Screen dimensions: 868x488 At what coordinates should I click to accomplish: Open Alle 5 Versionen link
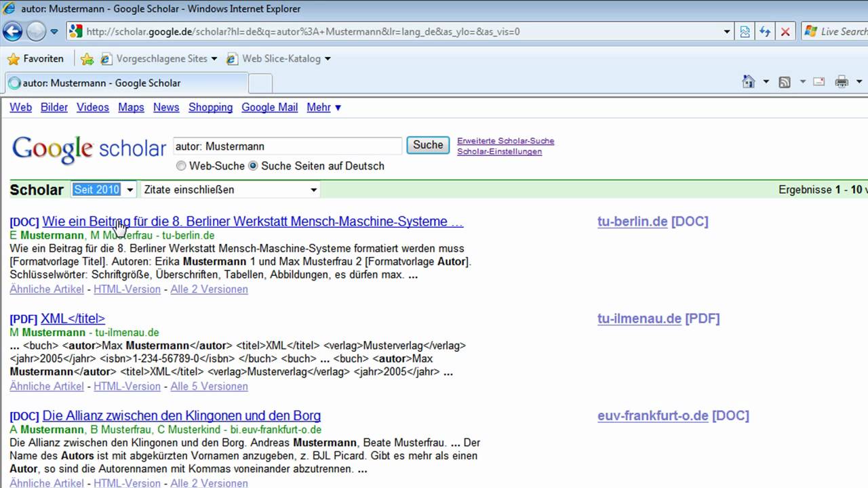tap(209, 386)
